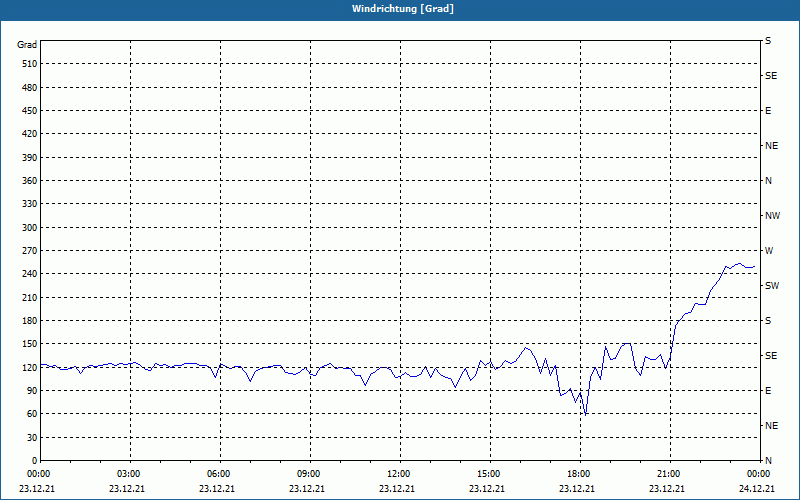Viewport: 800px width, 500px height.
Task: Click the SW compass label
Action: (x=772, y=286)
